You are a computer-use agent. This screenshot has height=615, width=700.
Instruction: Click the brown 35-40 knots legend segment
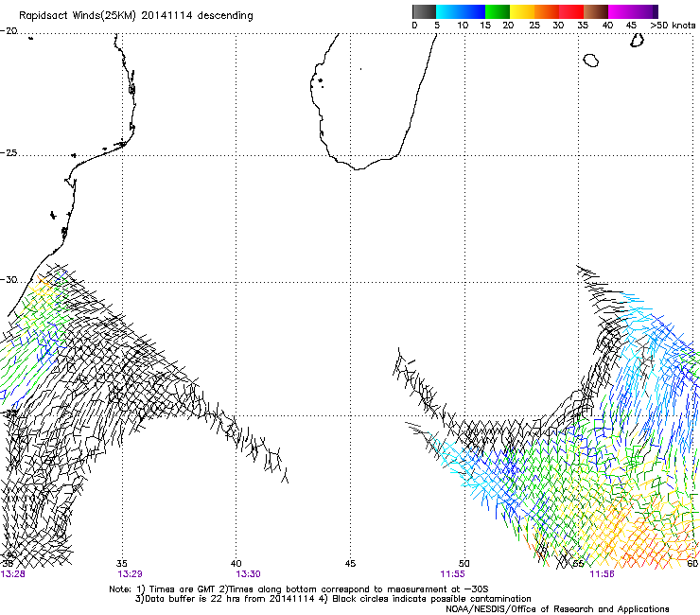click(596, 11)
